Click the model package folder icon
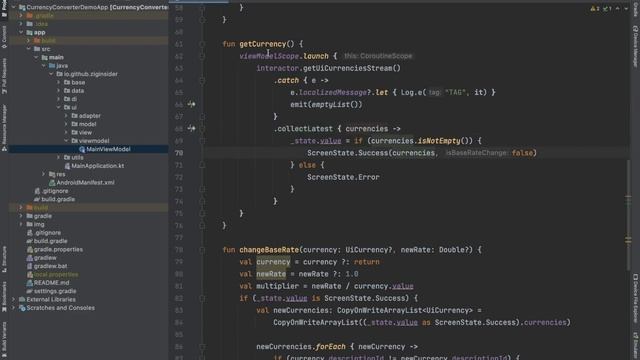640x360 pixels. [x=74, y=124]
